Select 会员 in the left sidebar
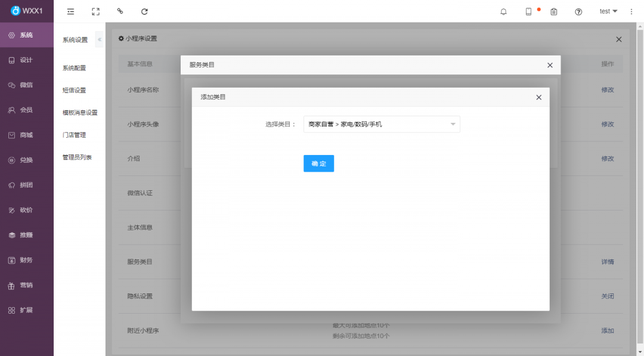Viewport: 644px width, 356px height. coord(26,110)
